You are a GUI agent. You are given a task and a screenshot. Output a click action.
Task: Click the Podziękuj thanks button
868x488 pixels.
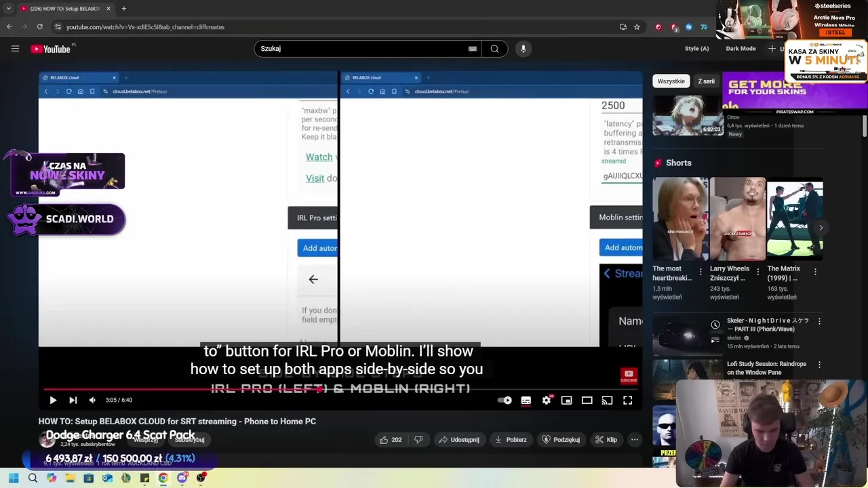click(x=561, y=440)
